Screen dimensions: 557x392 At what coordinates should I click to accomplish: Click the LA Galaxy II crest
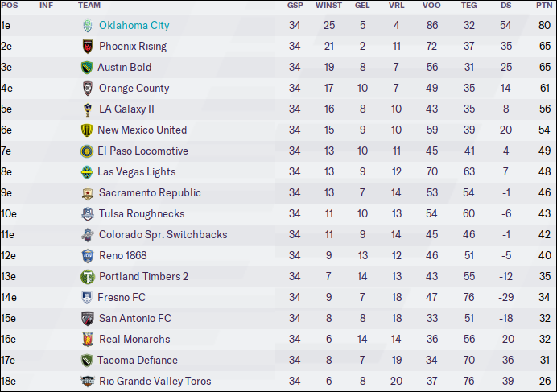pyautogui.click(x=88, y=109)
